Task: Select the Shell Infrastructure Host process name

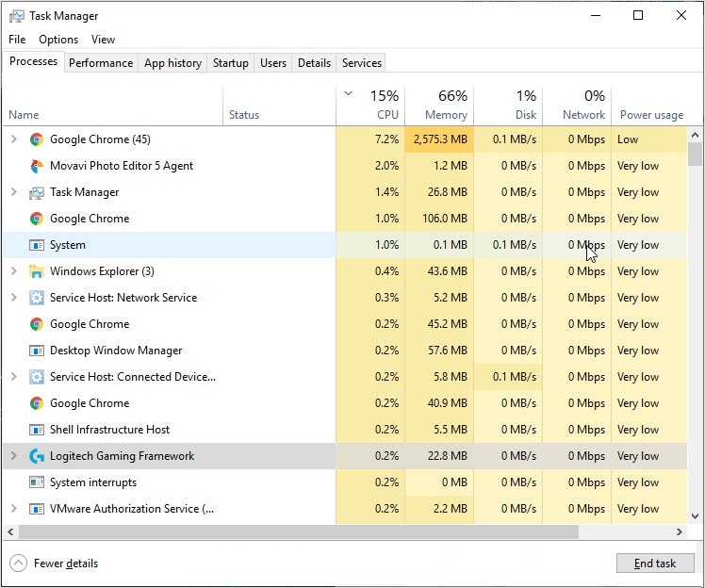Action: click(109, 430)
